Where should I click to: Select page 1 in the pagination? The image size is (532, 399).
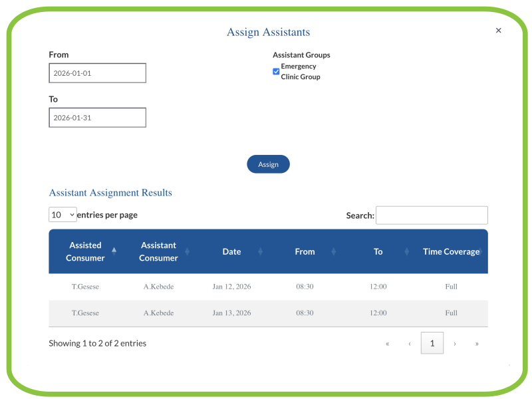click(x=432, y=343)
